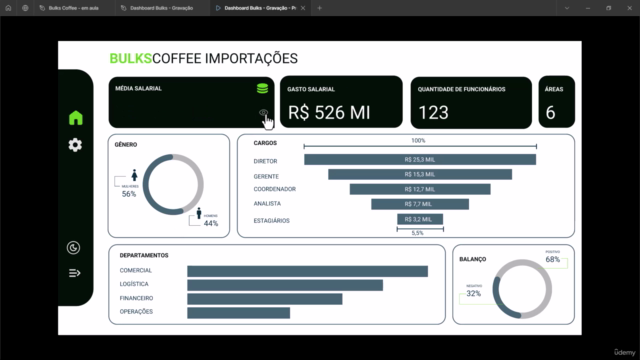Click the COMERCIAL department label
This screenshot has height=360, width=640.
(x=136, y=270)
